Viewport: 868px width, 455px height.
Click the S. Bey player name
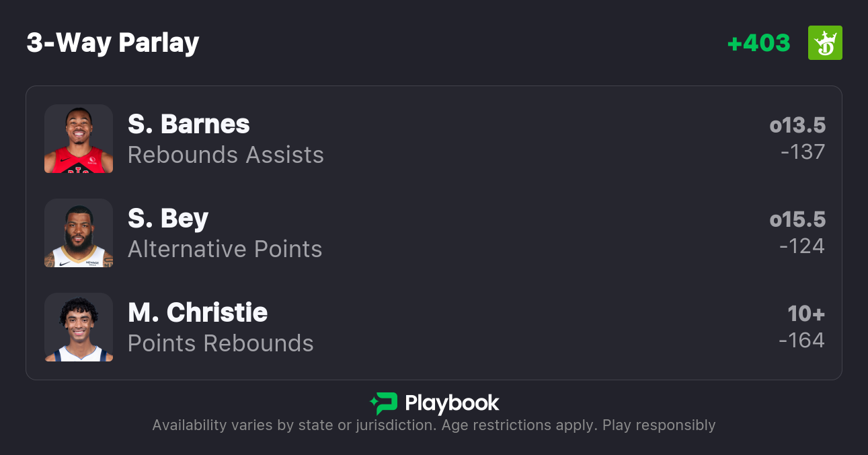(168, 218)
